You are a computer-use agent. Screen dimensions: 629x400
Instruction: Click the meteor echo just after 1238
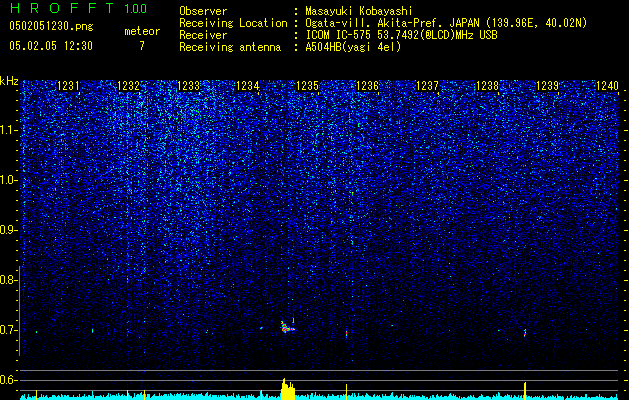[x=525, y=333]
